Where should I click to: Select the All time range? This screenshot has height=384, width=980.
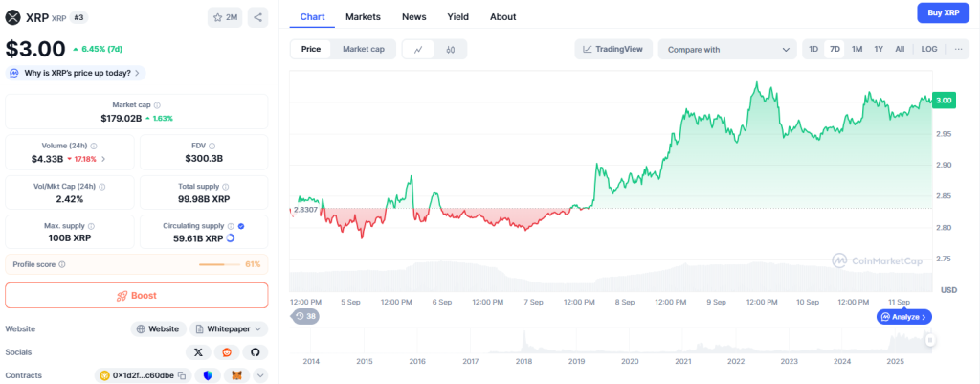point(900,50)
